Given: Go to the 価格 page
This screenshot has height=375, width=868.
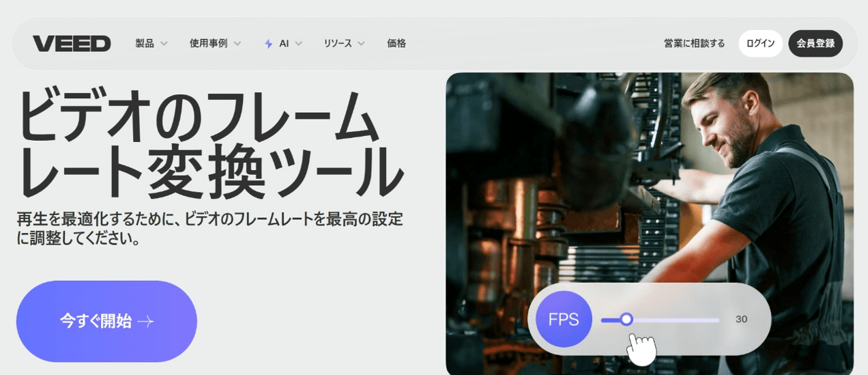Looking at the screenshot, I should pos(396,44).
